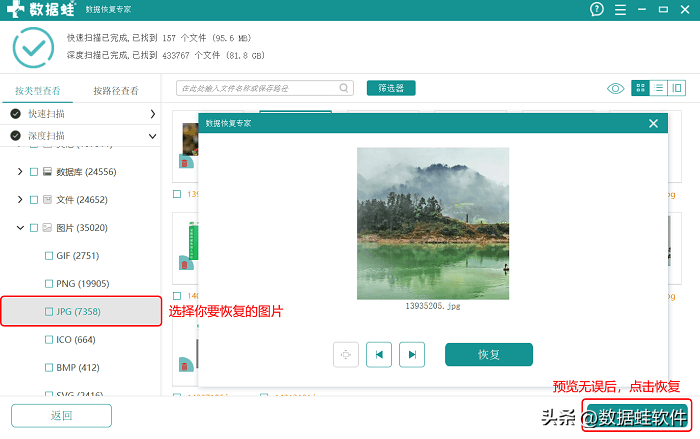This screenshot has width=700, height=439.
Task: Check the GIF (2751) checkbox
Action: pos(49,256)
